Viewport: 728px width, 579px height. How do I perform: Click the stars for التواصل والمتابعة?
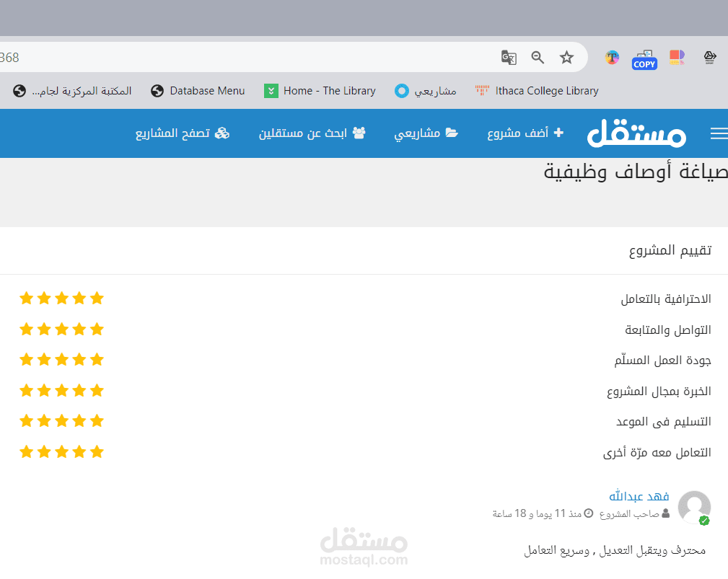pos(62,329)
